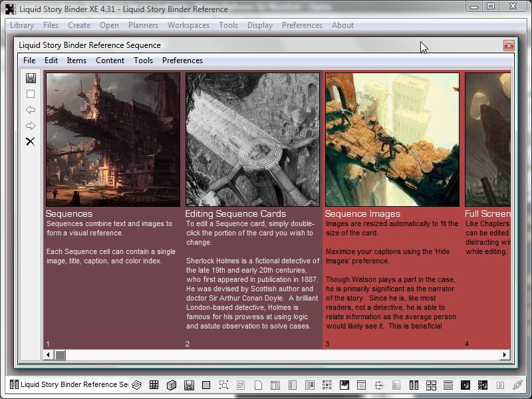Screen dimensions: 532x399
Task: Click the 3D box icon in the bottom toolbar
Action: pyautogui.click(x=171, y=385)
